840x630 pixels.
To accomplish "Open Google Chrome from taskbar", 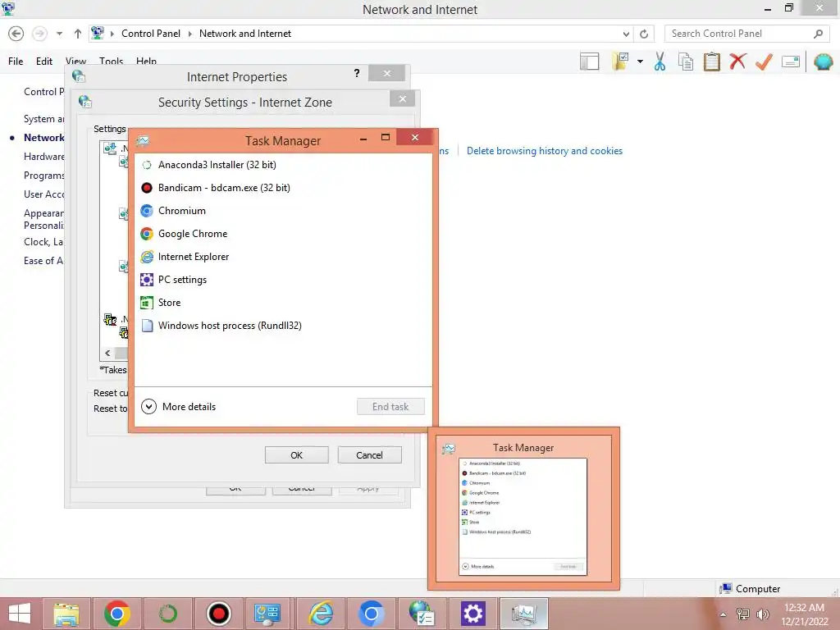I will (x=117, y=614).
